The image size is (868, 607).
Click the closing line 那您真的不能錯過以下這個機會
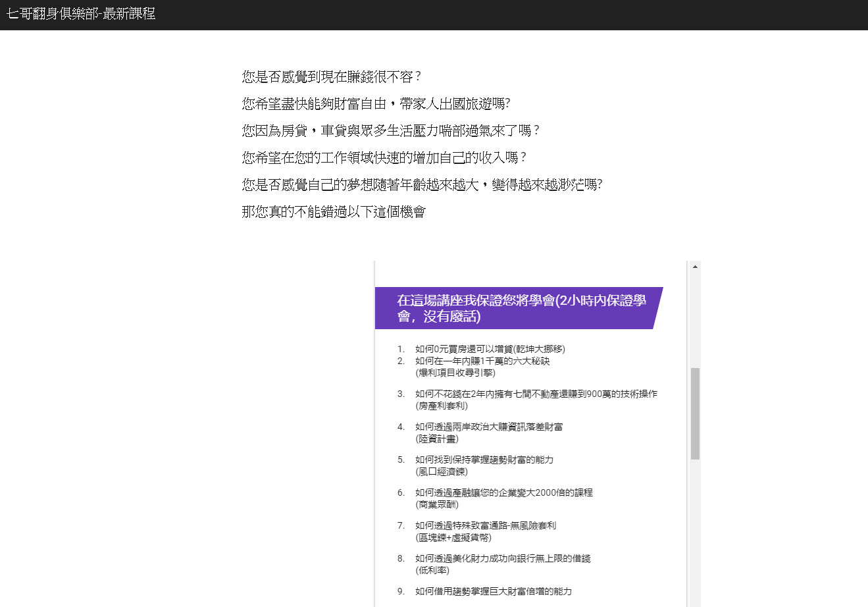[334, 211]
